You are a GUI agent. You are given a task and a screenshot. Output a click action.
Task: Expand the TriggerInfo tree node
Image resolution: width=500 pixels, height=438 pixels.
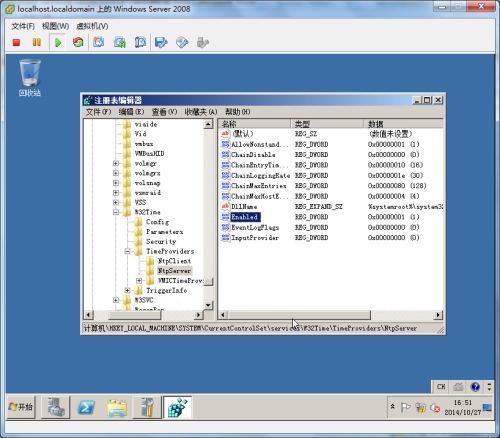tap(127, 290)
